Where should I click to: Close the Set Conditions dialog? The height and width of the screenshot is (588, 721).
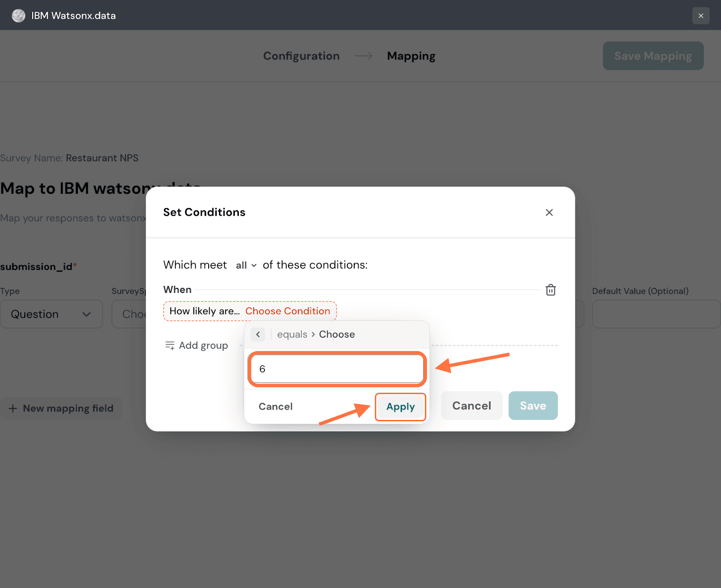(549, 212)
